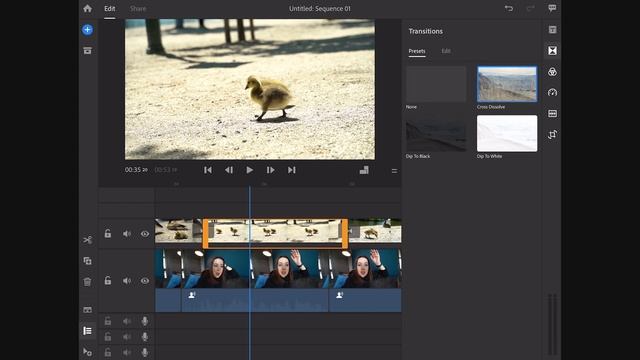
Task: Click the Untitled: Sequence 01 title
Action: click(x=320, y=9)
